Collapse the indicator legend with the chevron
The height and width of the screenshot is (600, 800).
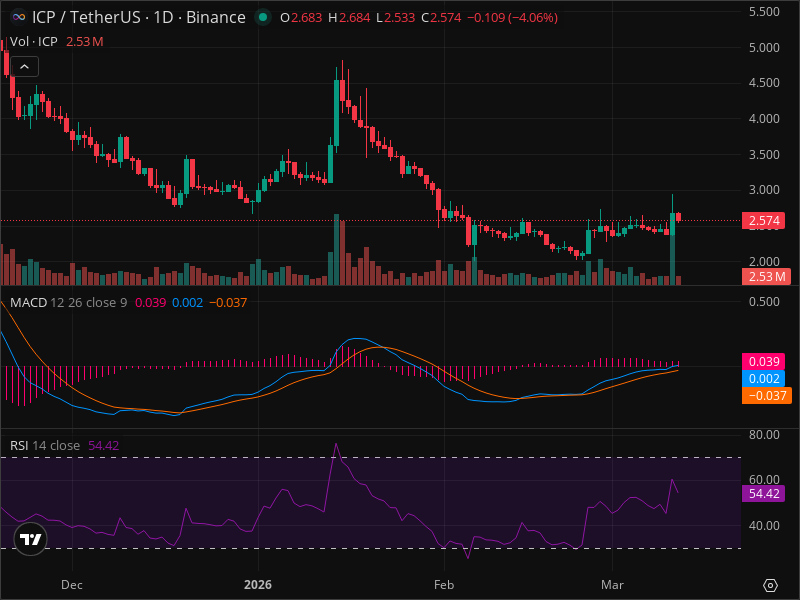24,67
